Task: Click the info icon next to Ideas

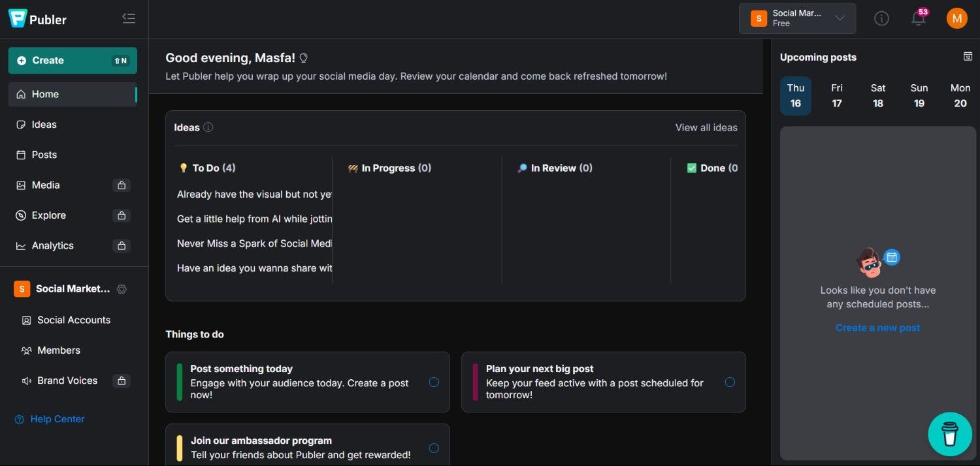Action: click(208, 127)
